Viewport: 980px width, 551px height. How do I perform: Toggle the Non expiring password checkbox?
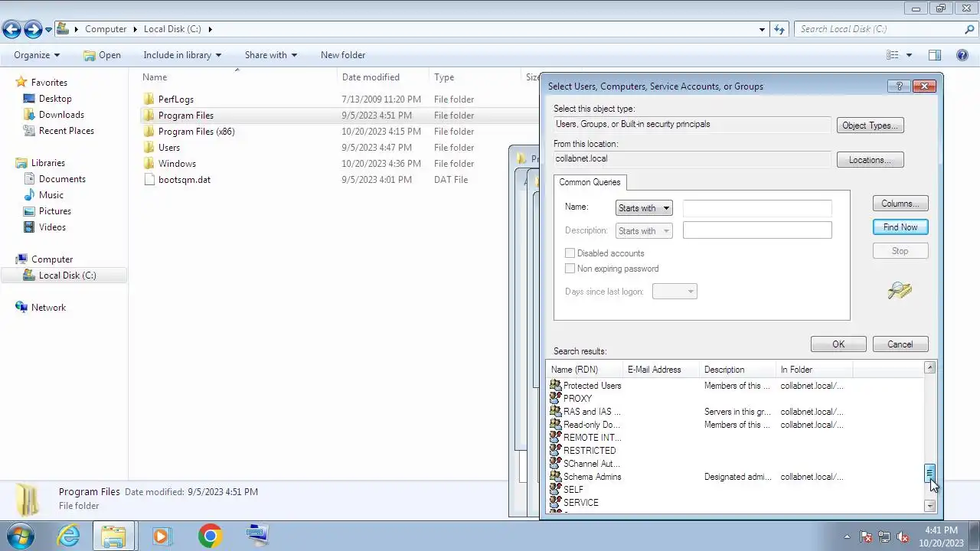coord(570,269)
